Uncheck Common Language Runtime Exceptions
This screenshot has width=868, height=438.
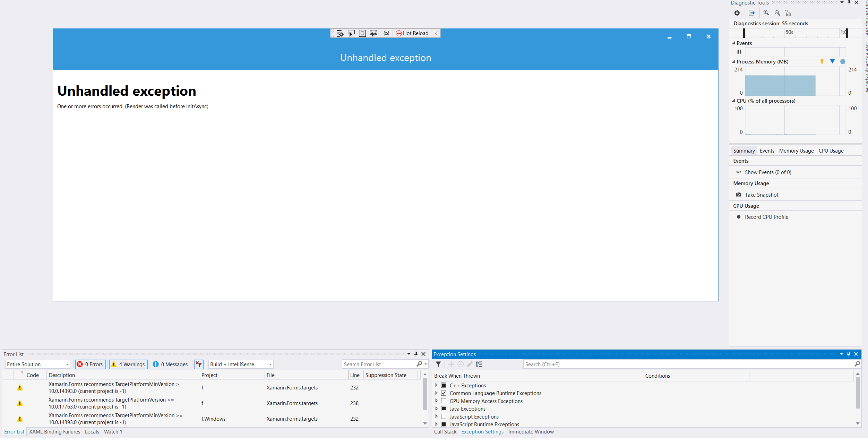click(444, 393)
